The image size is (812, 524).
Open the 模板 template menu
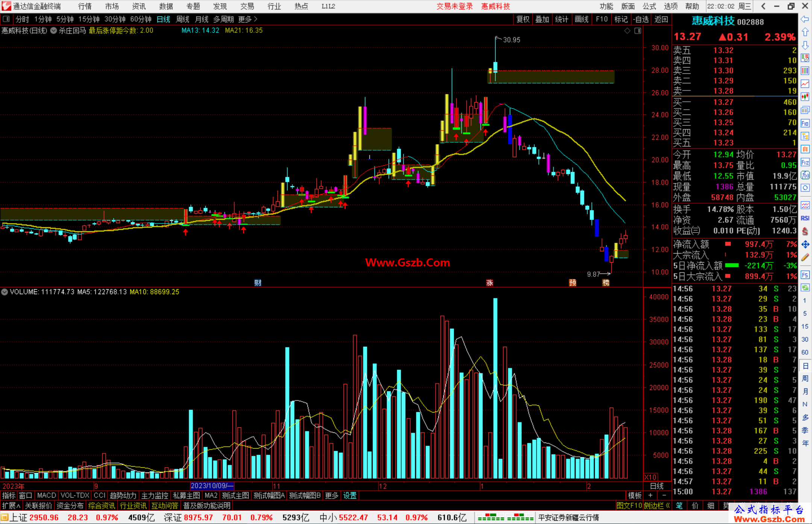tap(635, 495)
